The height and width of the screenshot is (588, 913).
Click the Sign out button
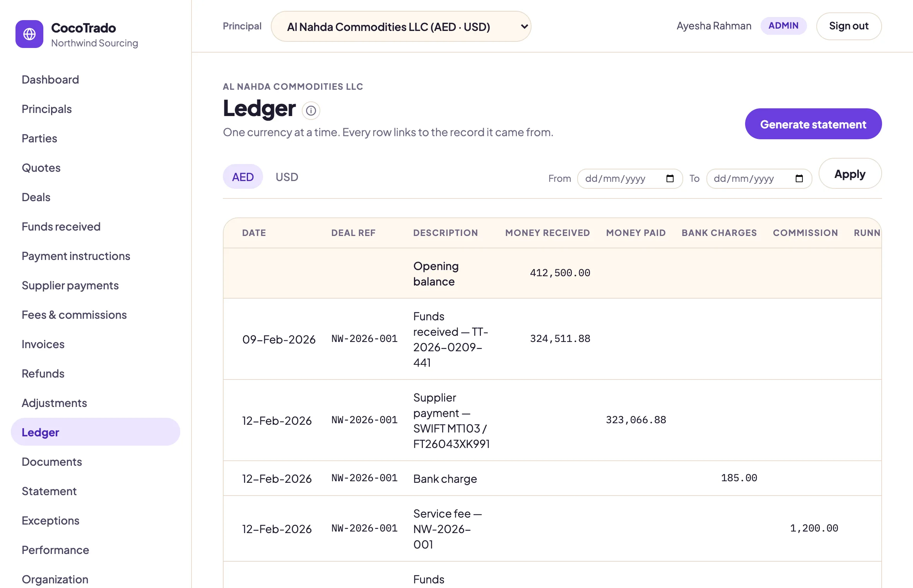pyautogui.click(x=849, y=26)
